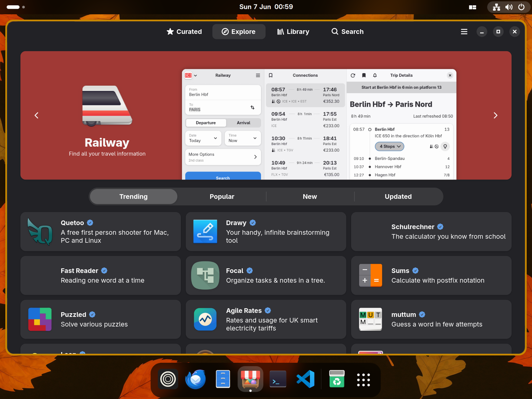Screen dimensions: 532x399
Task: Click verified badge next to Focal
Action: tap(250, 271)
